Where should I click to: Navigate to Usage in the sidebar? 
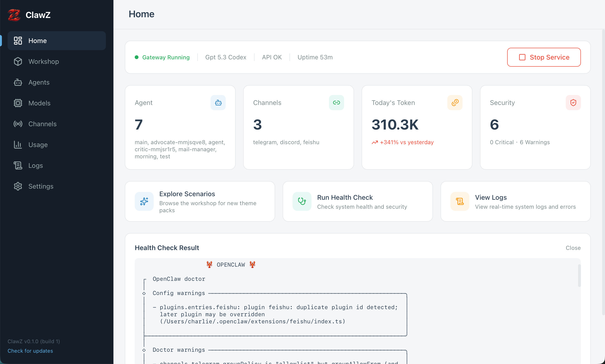[x=38, y=145]
